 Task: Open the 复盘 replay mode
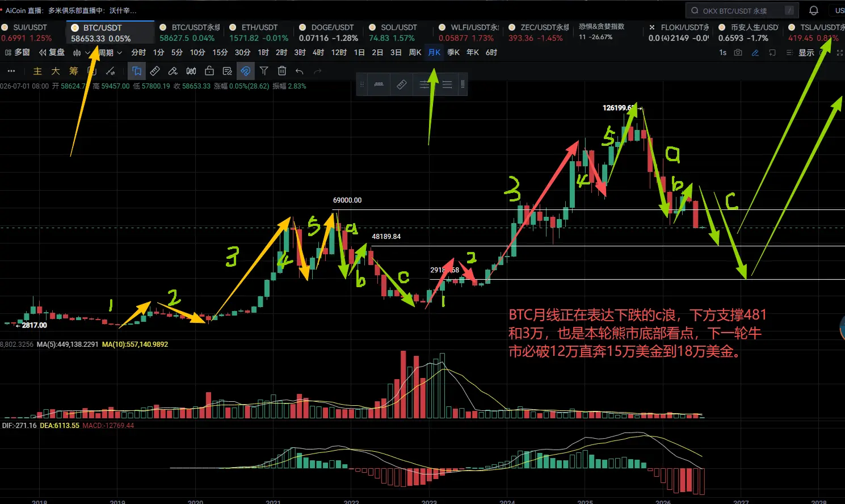pos(52,52)
